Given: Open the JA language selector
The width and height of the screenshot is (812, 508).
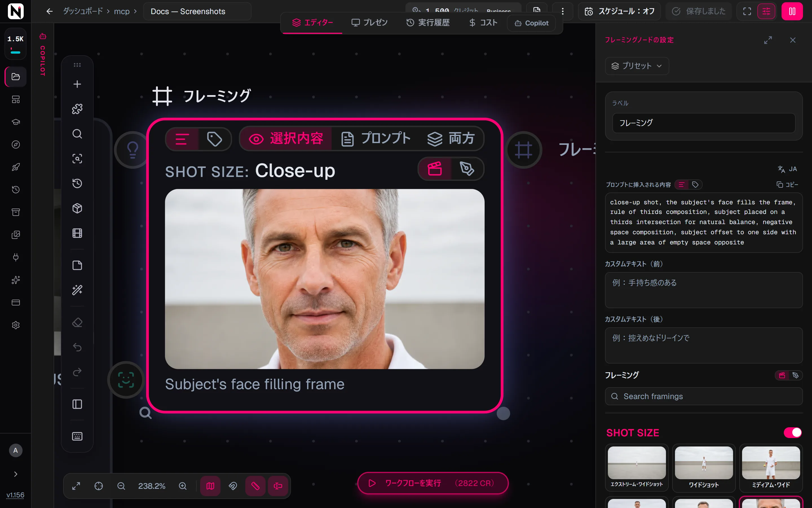Looking at the screenshot, I should (787, 169).
